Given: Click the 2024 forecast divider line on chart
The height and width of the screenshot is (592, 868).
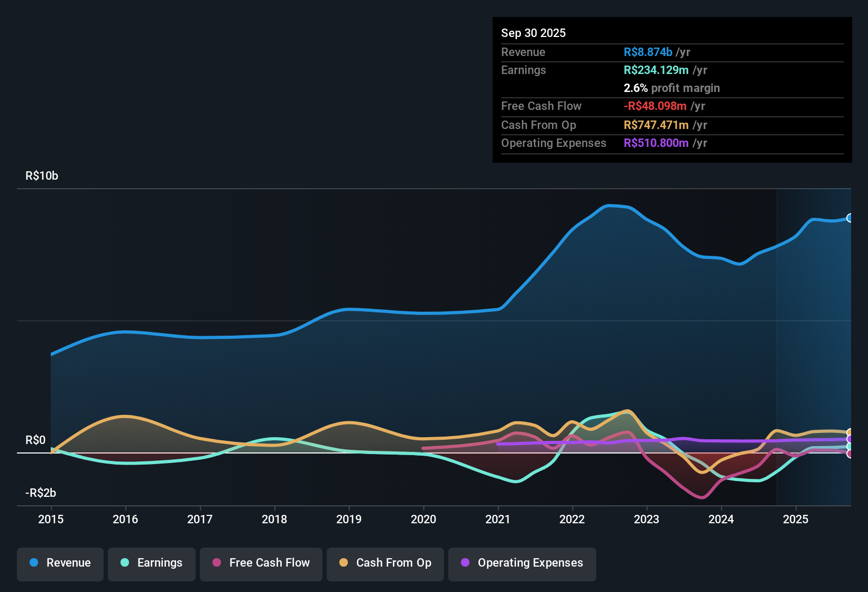Looking at the screenshot, I should pos(777,344).
